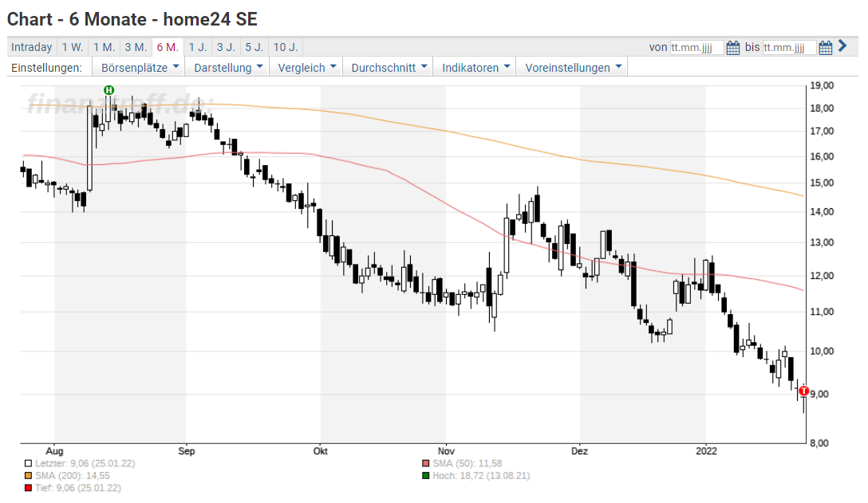Click the 8,00 price axis label
The width and height of the screenshot is (868, 503).
820,443
